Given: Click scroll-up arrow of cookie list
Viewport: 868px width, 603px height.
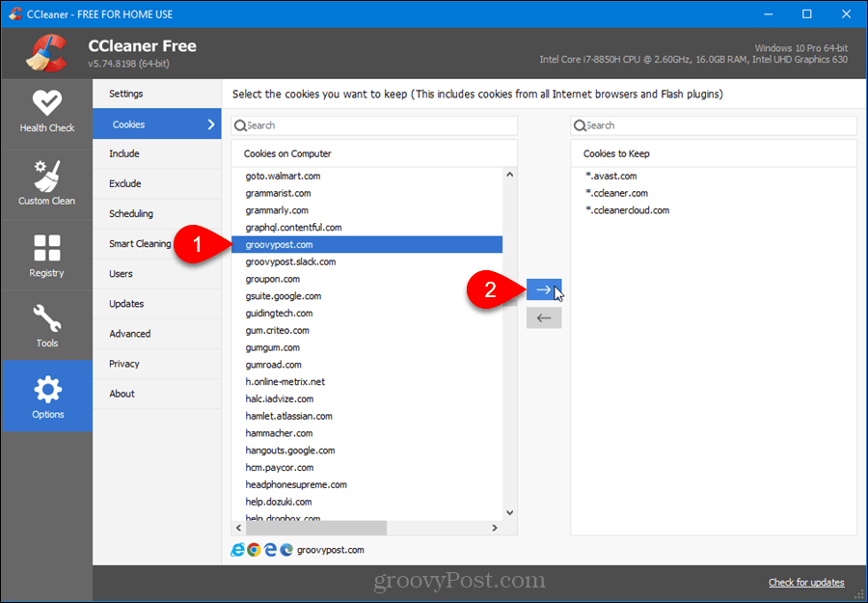Looking at the screenshot, I should click(x=510, y=175).
